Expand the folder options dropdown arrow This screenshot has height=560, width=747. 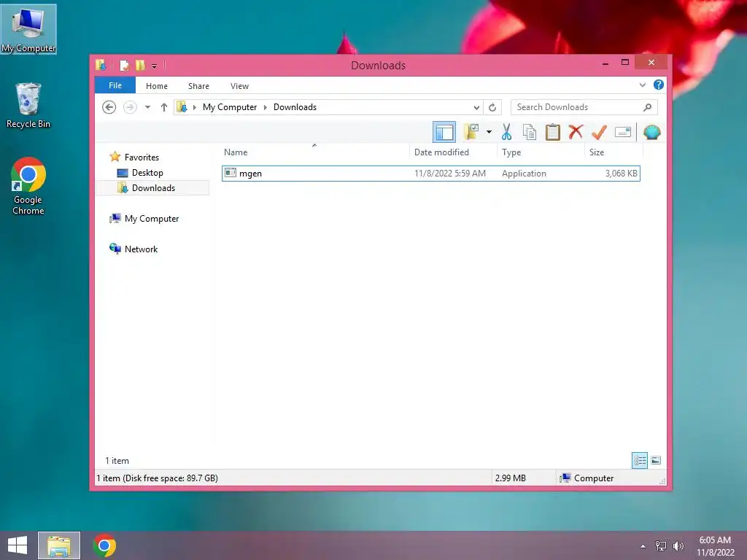click(489, 132)
